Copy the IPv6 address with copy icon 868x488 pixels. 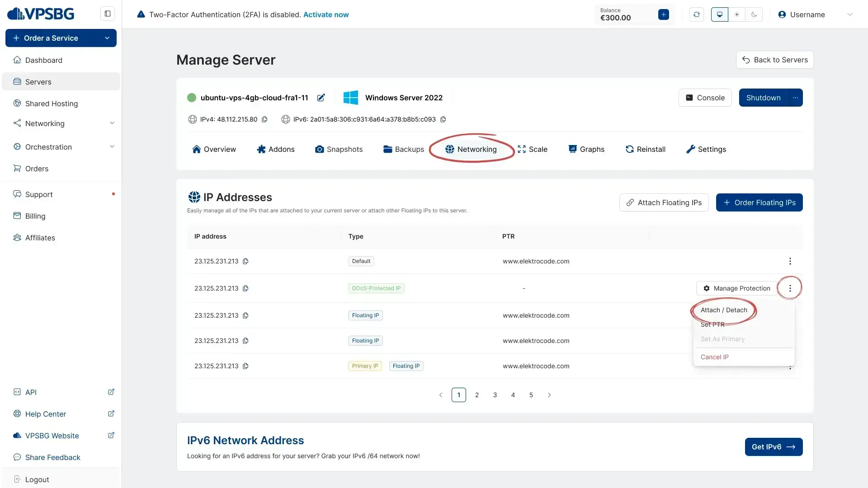click(443, 119)
